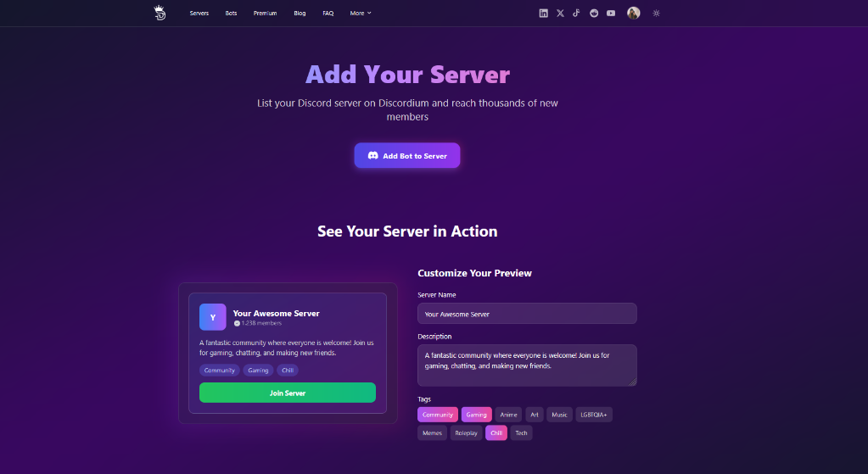Enable the Anime tag

coord(509,415)
